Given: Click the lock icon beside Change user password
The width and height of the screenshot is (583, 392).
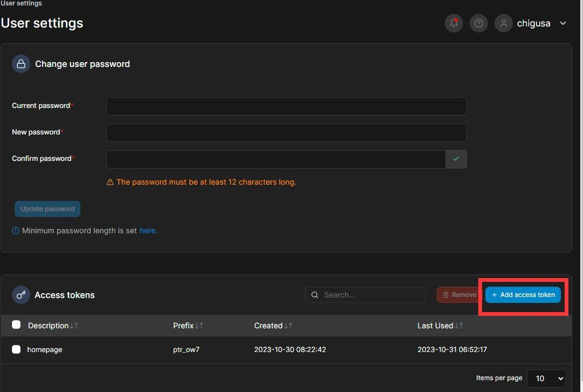Looking at the screenshot, I should 21,64.
